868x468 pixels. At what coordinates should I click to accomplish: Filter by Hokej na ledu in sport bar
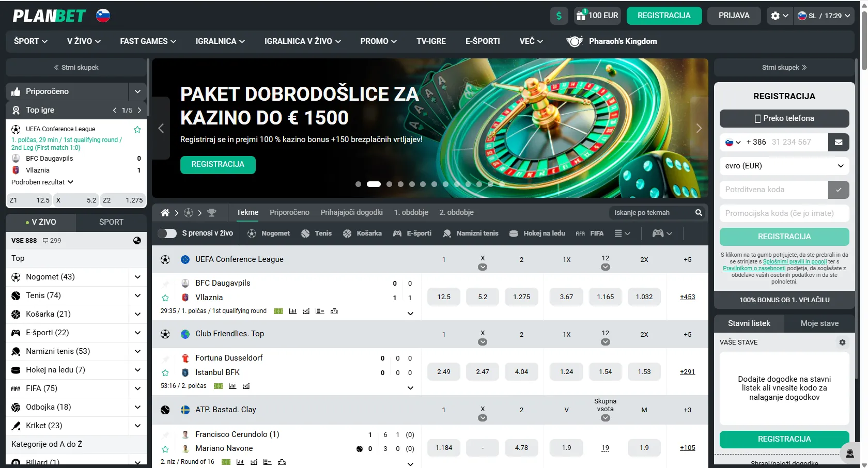537,233
